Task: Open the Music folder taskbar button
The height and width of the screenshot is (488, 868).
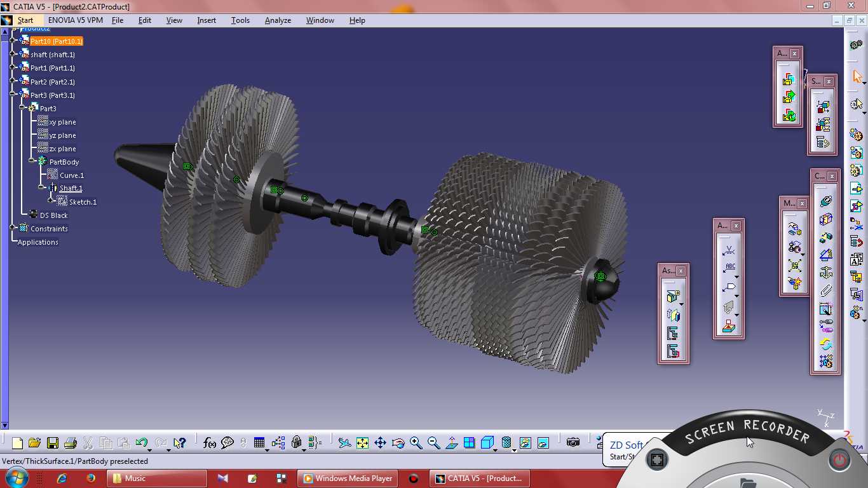Action: [157, 478]
